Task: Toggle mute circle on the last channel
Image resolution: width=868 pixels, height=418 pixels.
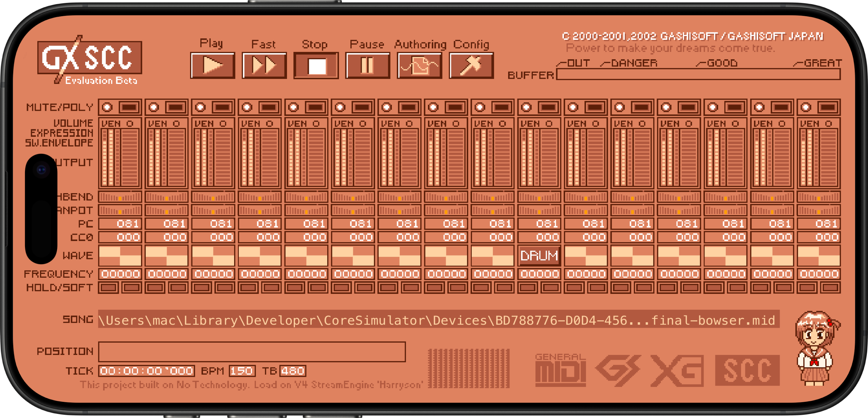Action: tap(806, 107)
